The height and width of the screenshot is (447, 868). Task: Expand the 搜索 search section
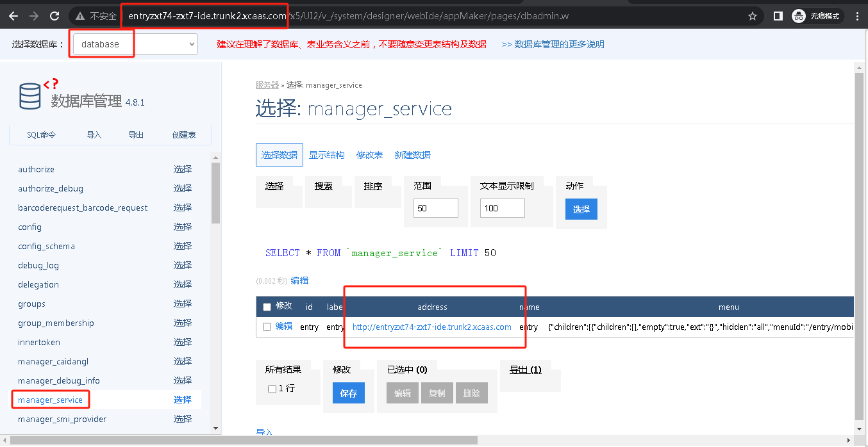pyautogui.click(x=324, y=186)
